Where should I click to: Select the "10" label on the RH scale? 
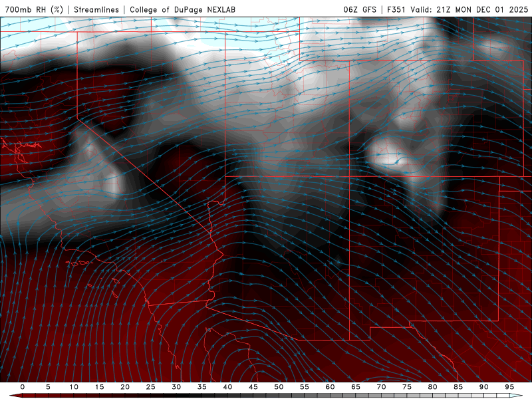(74, 387)
